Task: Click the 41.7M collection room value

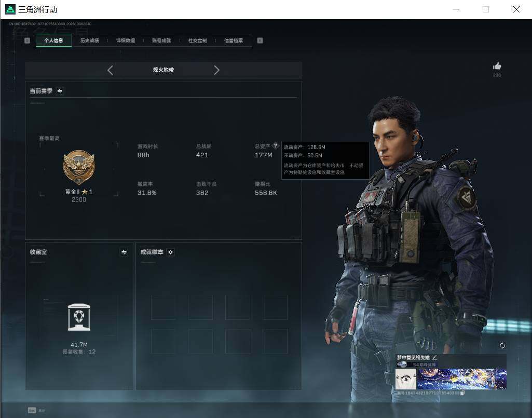Action: click(x=79, y=345)
